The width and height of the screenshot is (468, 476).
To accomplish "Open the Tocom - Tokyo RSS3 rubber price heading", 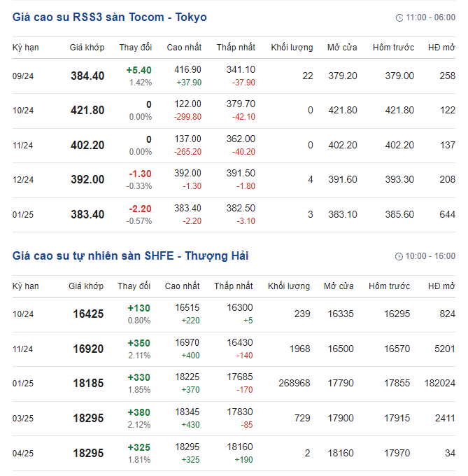I will tap(110, 17).
